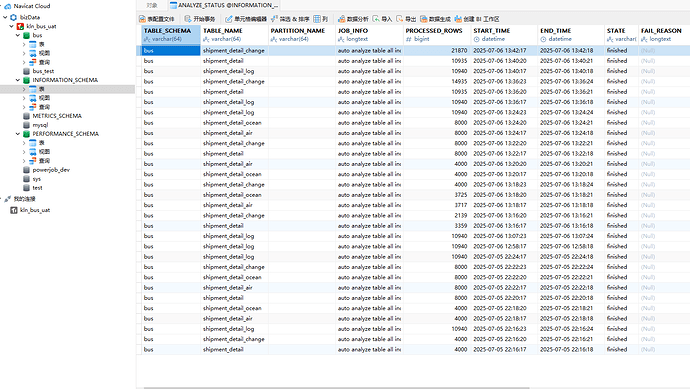The image size is (690, 389).
Task: Expand the 表 tables node under bus
Action: point(24,44)
